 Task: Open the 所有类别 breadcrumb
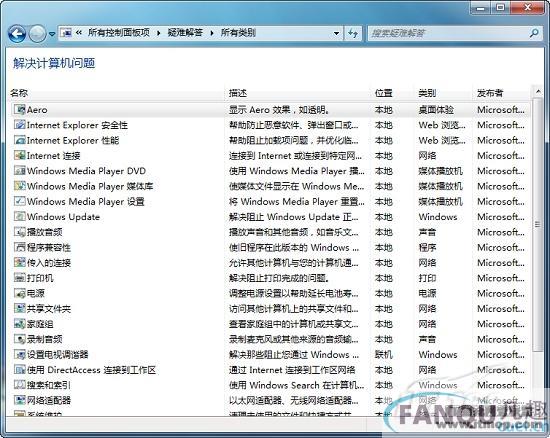[x=238, y=33]
